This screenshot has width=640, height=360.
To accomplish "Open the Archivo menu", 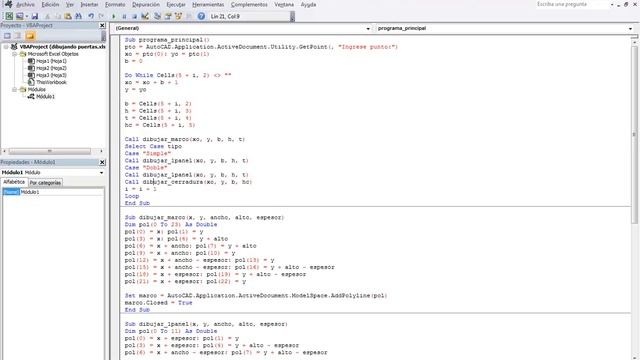I will (x=25, y=4).
